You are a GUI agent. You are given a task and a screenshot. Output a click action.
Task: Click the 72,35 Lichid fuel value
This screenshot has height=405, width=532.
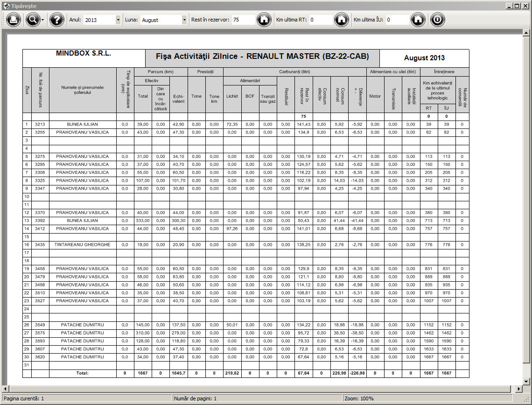point(232,124)
